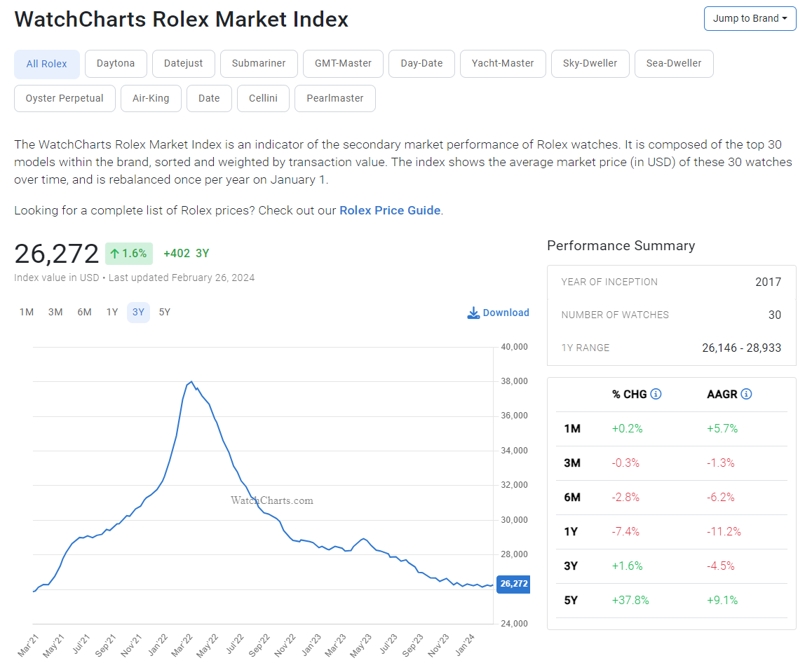
Task: Switch chart range to 6M
Action: (84, 313)
